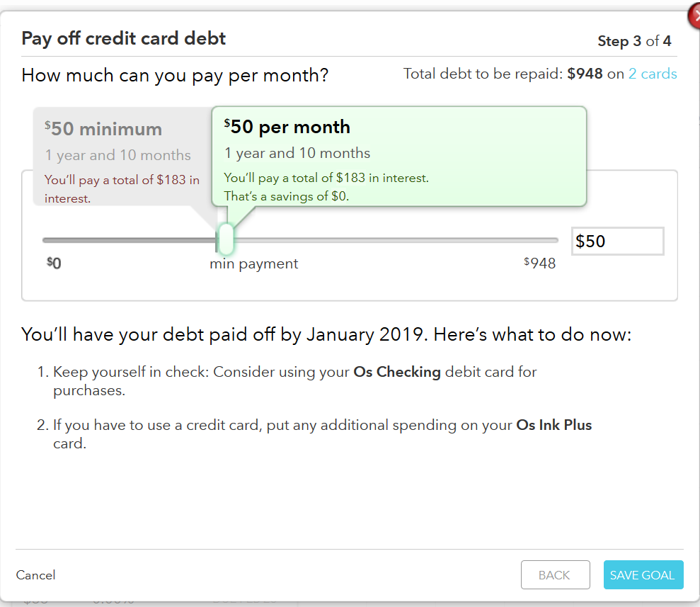The image size is (700, 607).
Task: Click the January 2019 payoff date sentence
Action: click(326, 334)
